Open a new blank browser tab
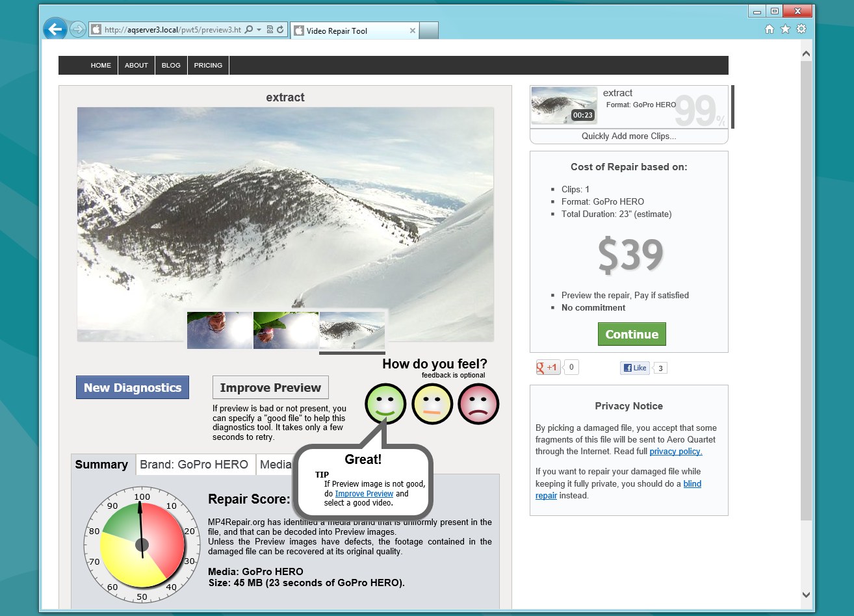 click(429, 31)
